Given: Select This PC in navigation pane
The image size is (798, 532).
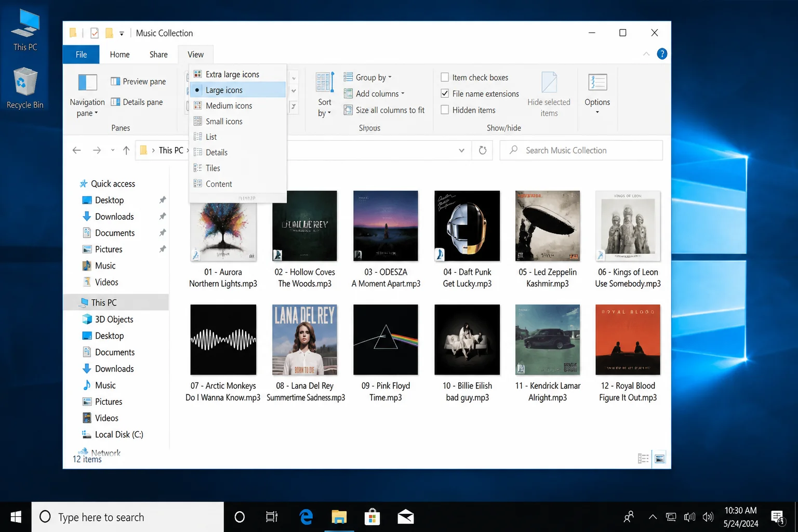Looking at the screenshot, I should pos(116,302).
